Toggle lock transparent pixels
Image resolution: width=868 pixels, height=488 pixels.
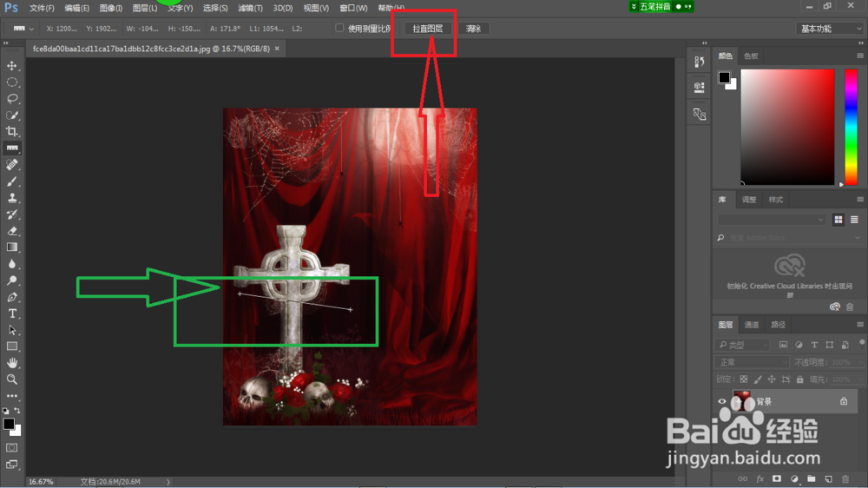point(744,379)
